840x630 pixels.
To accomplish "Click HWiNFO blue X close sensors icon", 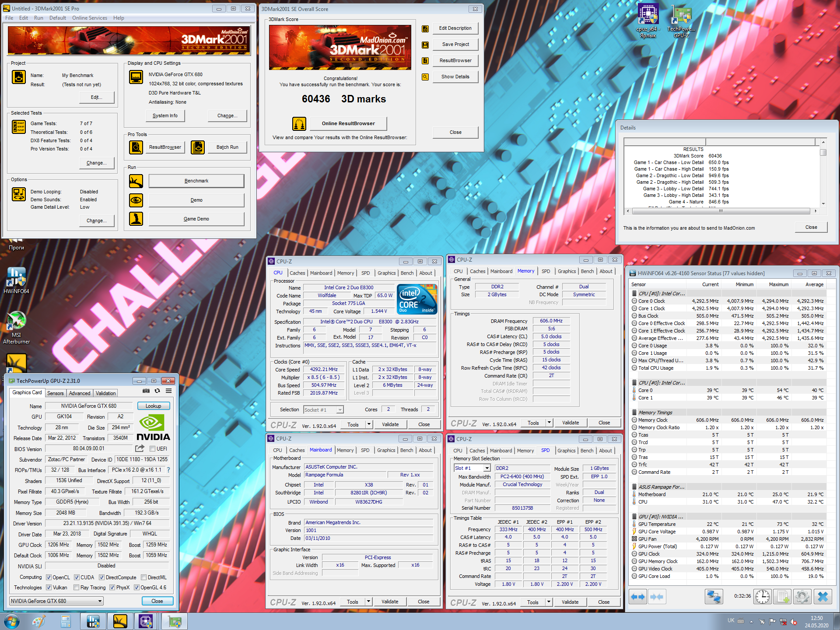I will pos(823,597).
